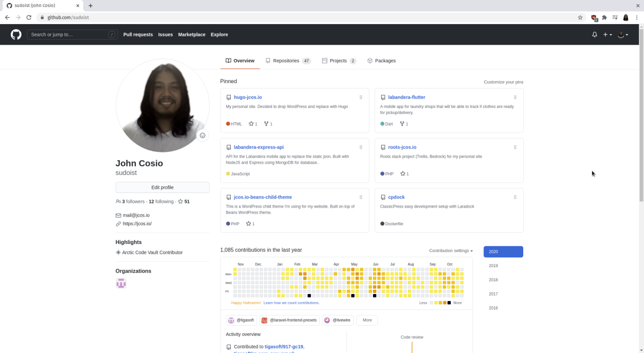Click the GitHub logo in the header

coord(16,34)
